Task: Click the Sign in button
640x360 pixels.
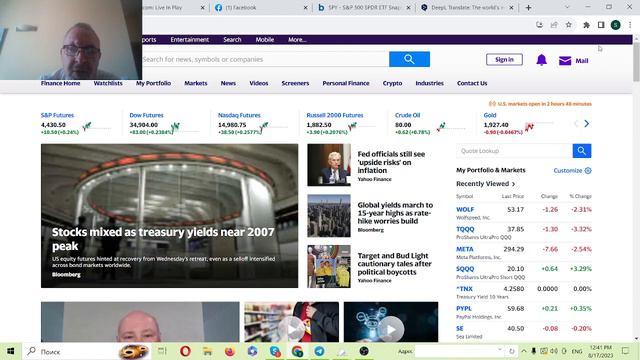Action: 504,60
